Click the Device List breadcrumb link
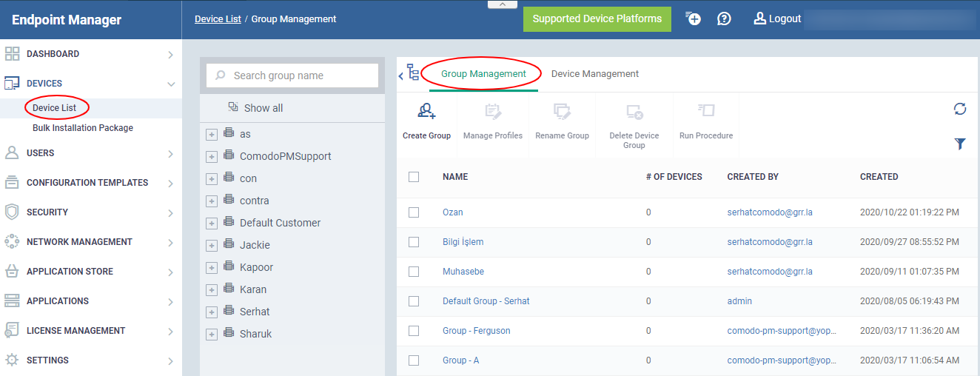 (218, 19)
